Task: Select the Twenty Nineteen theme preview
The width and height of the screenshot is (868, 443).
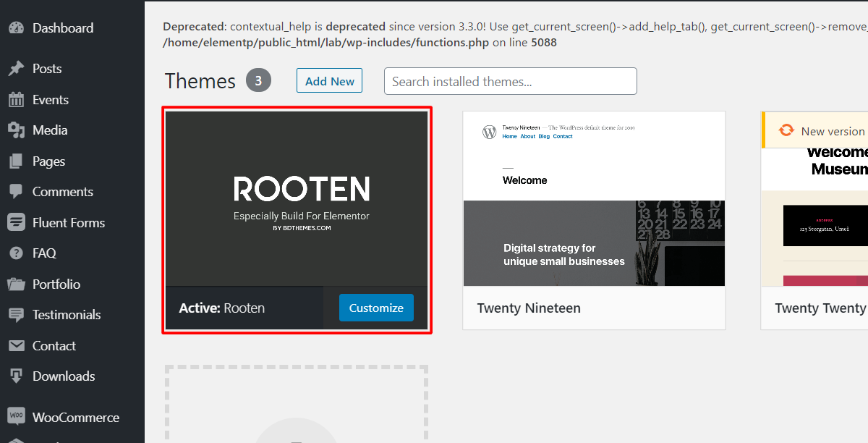Action: tap(594, 199)
